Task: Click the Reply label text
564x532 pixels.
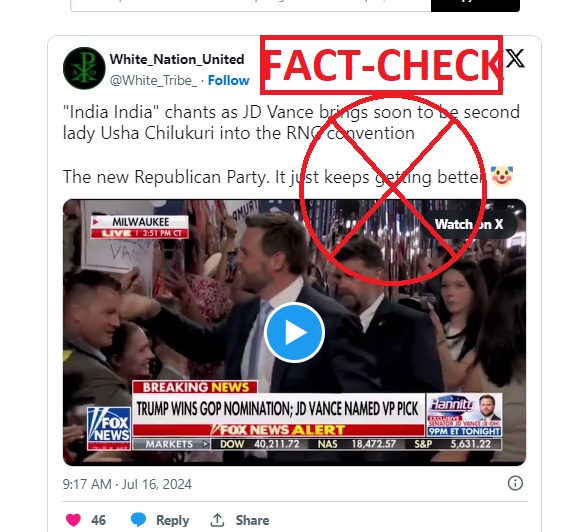Action: (x=172, y=520)
